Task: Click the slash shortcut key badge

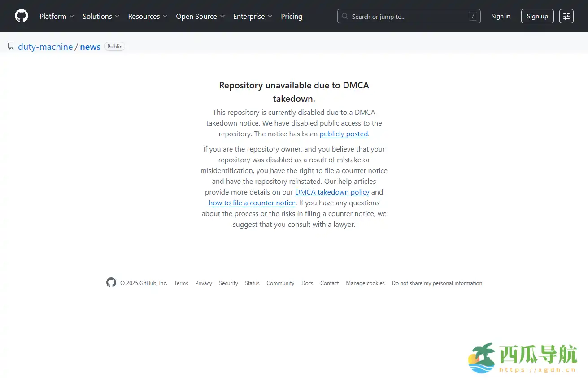Action: pos(472,16)
